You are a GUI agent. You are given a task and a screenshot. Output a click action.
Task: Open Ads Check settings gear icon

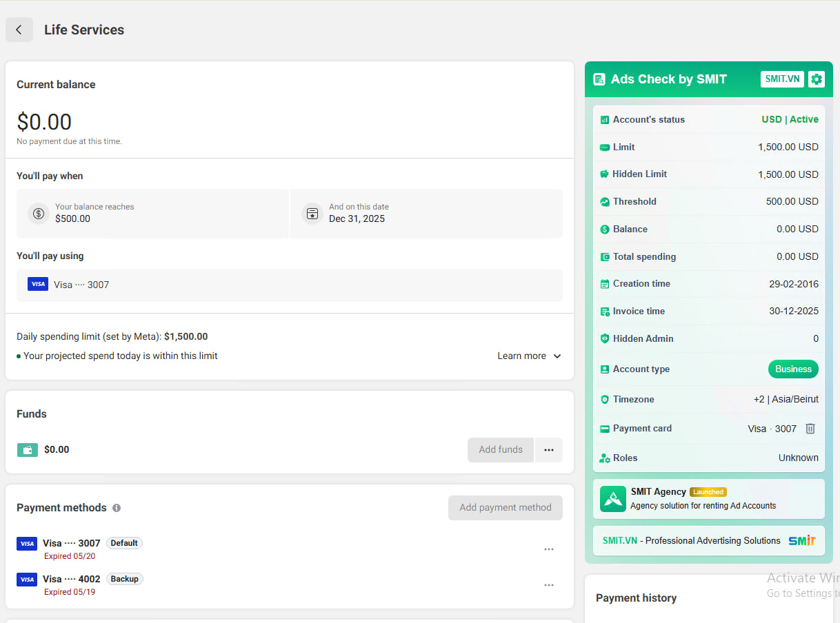(x=817, y=79)
